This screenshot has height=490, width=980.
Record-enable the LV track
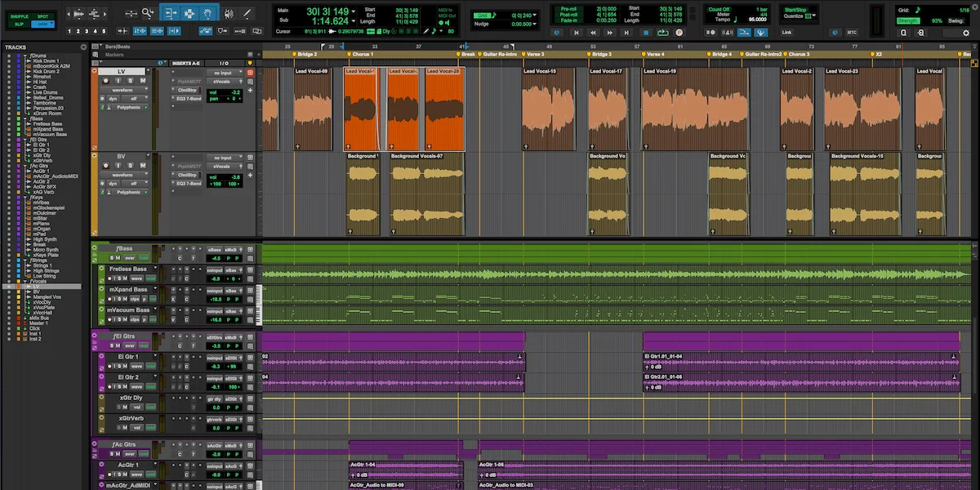[x=106, y=81]
